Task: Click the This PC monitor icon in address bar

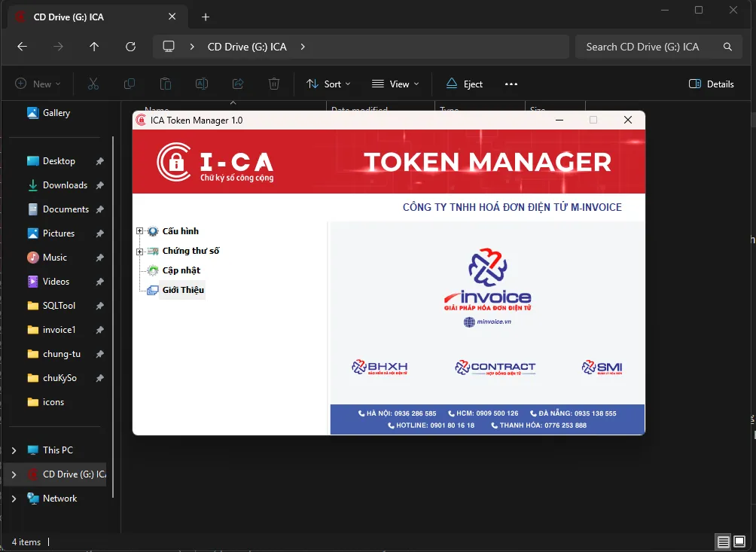Action: pos(168,47)
